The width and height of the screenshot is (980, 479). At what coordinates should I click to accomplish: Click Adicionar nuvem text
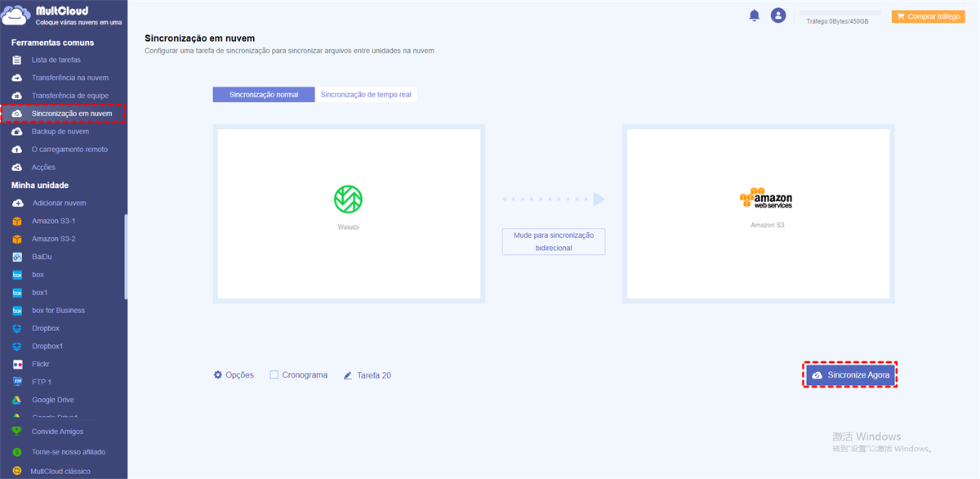[x=59, y=203]
